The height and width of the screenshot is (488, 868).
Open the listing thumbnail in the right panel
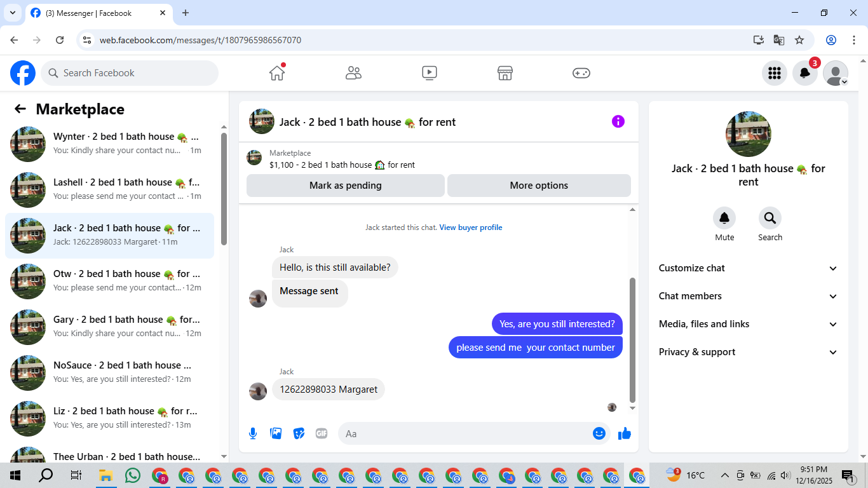749,134
